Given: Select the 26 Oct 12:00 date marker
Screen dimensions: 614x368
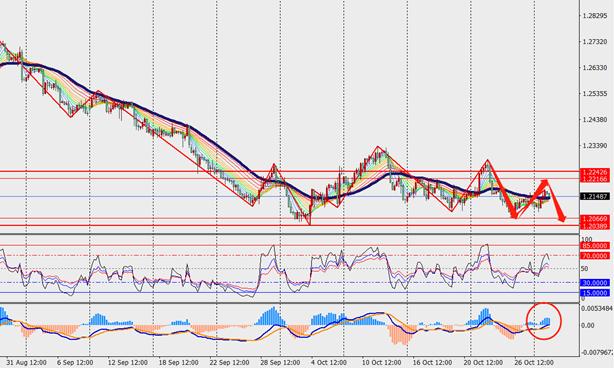Looking at the screenshot, I should pyautogui.click(x=534, y=363).
